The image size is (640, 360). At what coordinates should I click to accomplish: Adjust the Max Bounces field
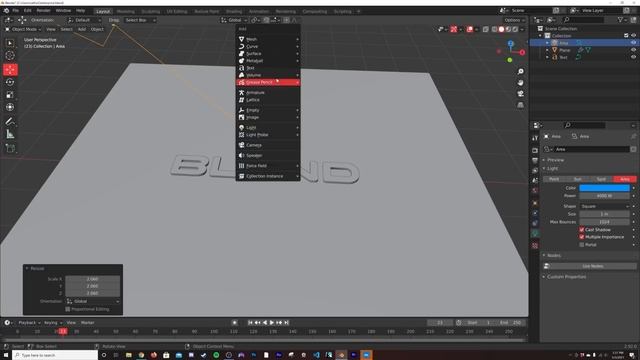click(604, 222)
